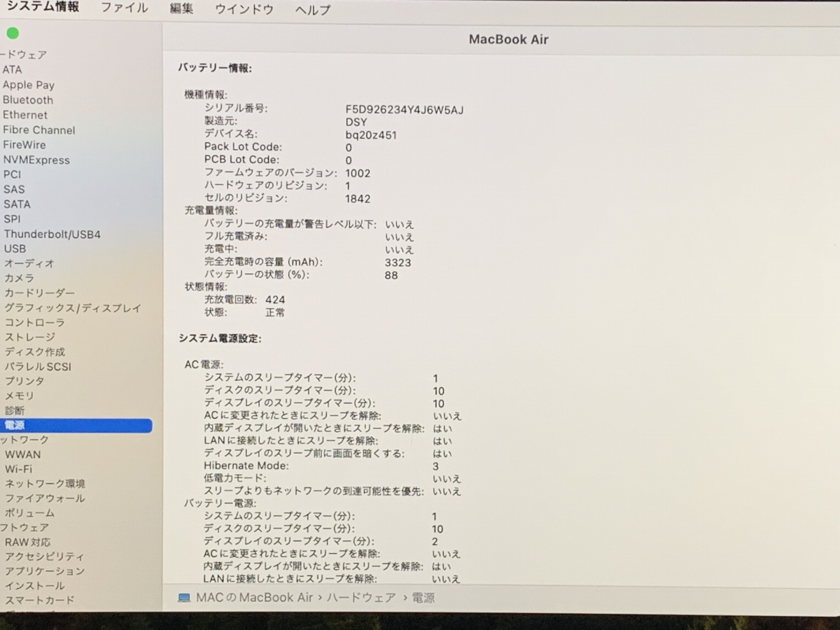View ファイアウォール network settings
Screen dimensions: 840x630
(38, 498)
